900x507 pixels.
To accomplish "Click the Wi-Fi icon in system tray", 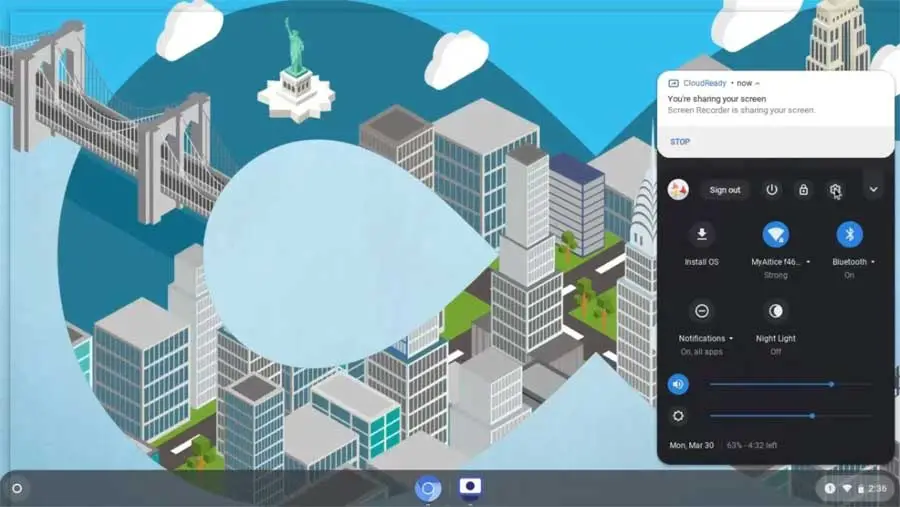I will pos(847,489).
